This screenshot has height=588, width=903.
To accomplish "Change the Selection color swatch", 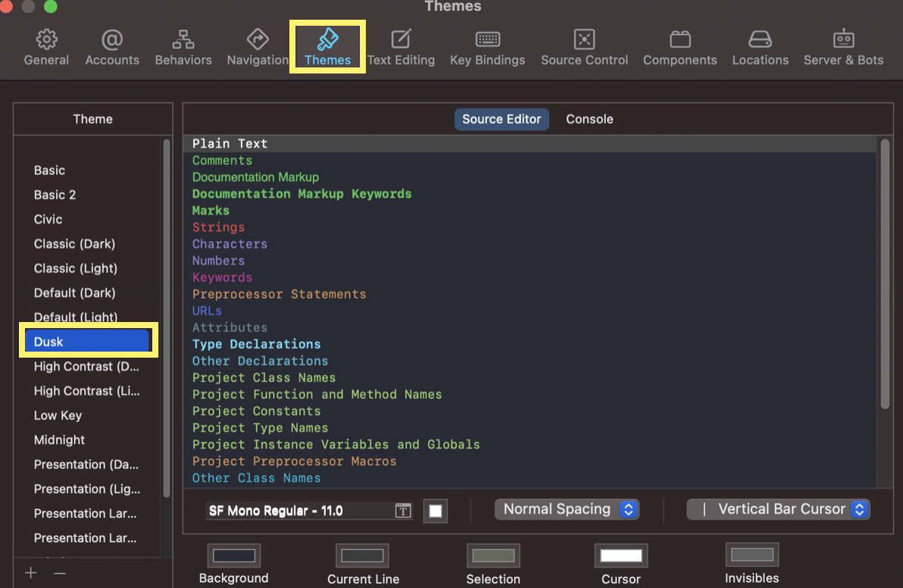I will click(493, 555).
